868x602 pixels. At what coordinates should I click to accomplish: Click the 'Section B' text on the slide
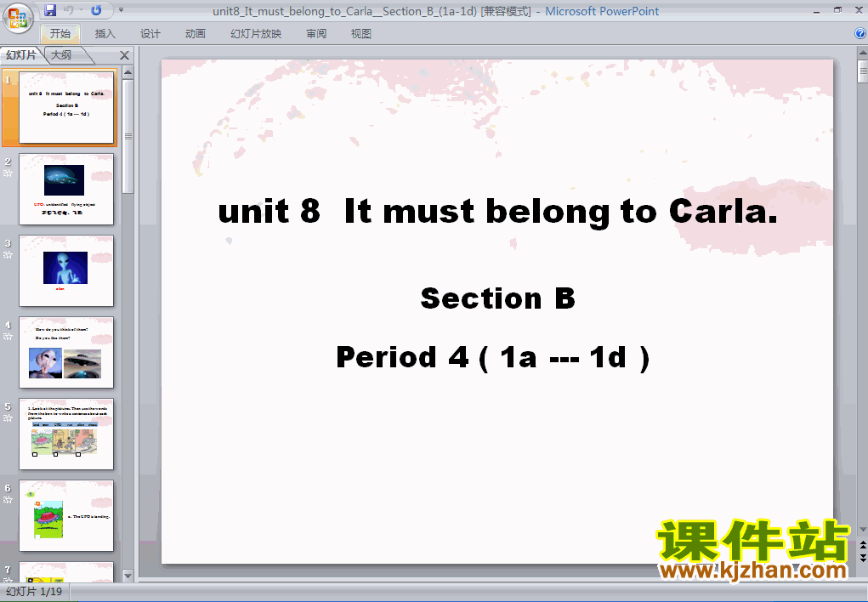point(497,298)
